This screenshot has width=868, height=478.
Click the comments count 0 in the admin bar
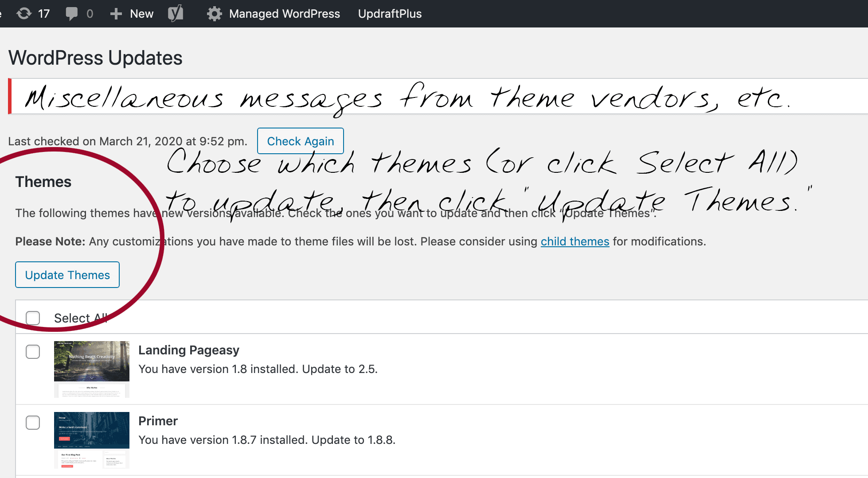tap(90, 14)
